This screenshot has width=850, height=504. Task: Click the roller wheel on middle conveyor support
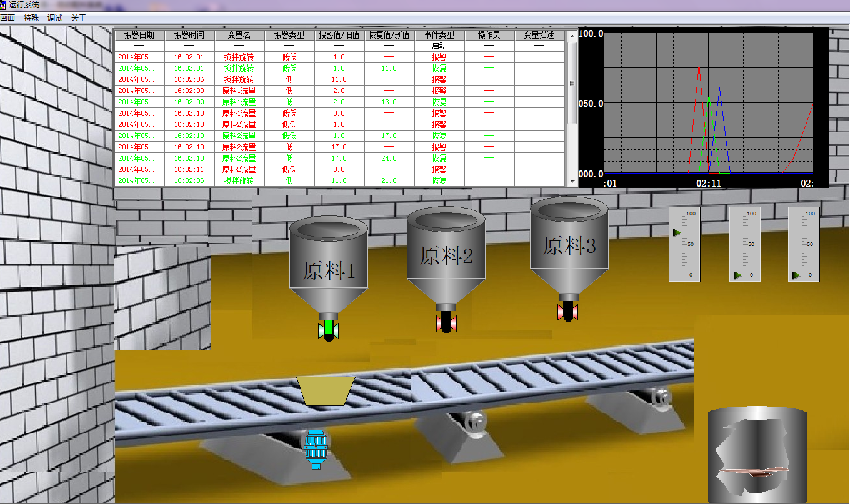tap(476, 422)
